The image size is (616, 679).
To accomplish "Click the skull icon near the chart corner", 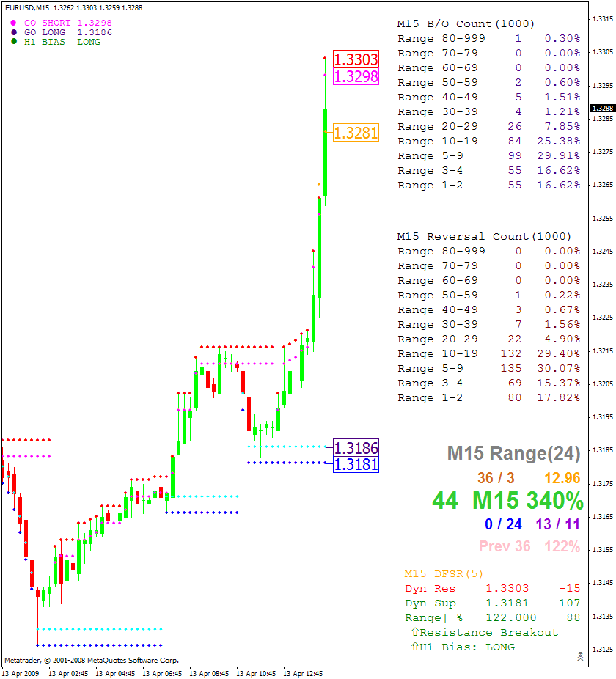I will tap(581, 656).
